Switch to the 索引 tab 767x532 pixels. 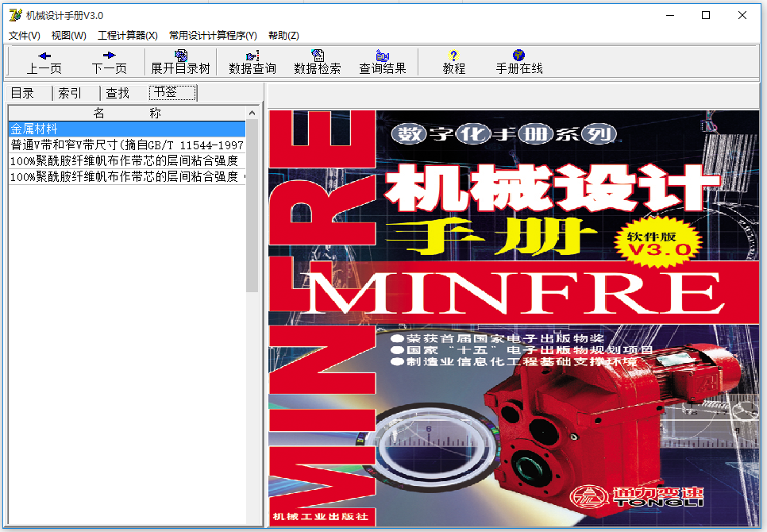tap(76, 93)
